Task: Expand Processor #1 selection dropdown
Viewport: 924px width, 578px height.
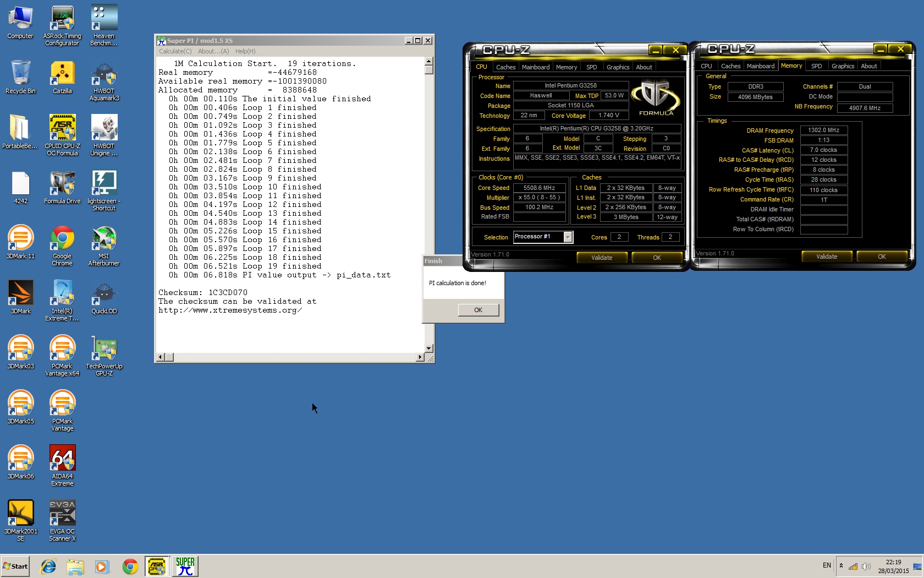Action: [568, 237]
